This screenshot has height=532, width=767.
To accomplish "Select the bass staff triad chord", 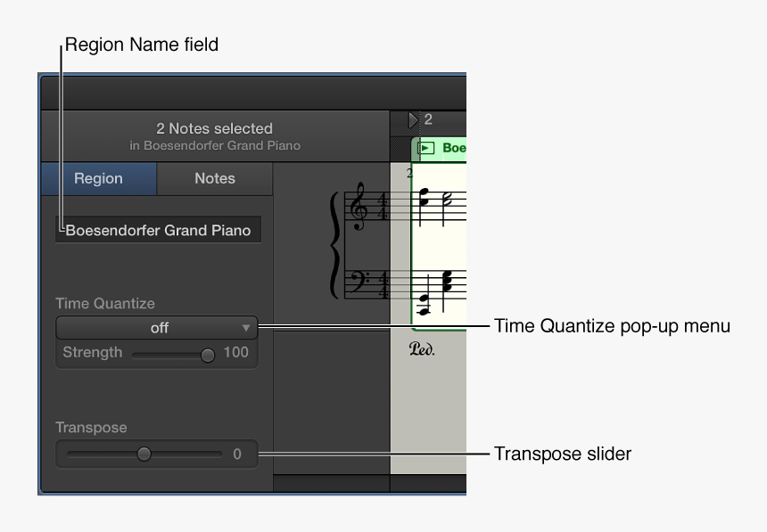I will [447, 282].
